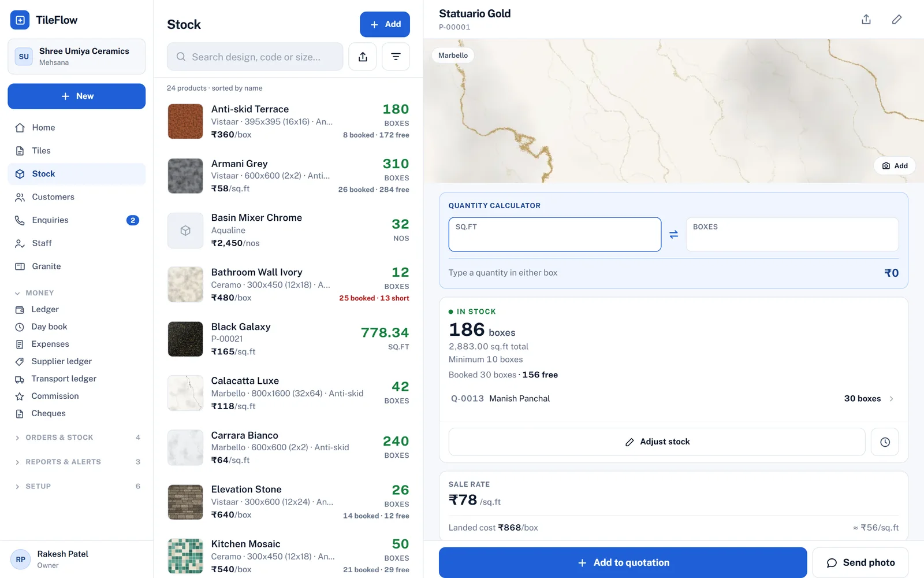Viewport: 924px width, 578px height.
Task: Add photo with camera Add button
Action: coord(895,166)
